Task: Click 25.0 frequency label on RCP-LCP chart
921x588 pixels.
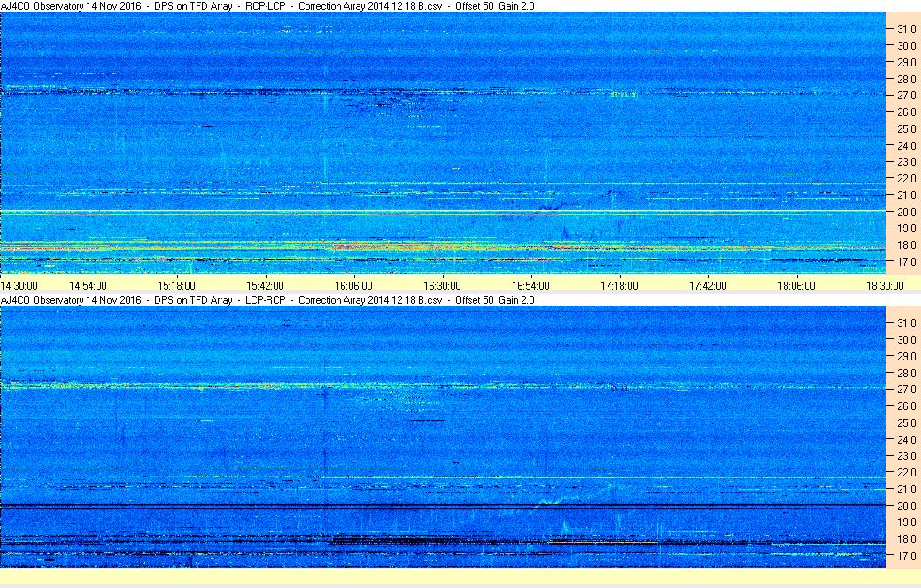Action: tap(906, 128)
